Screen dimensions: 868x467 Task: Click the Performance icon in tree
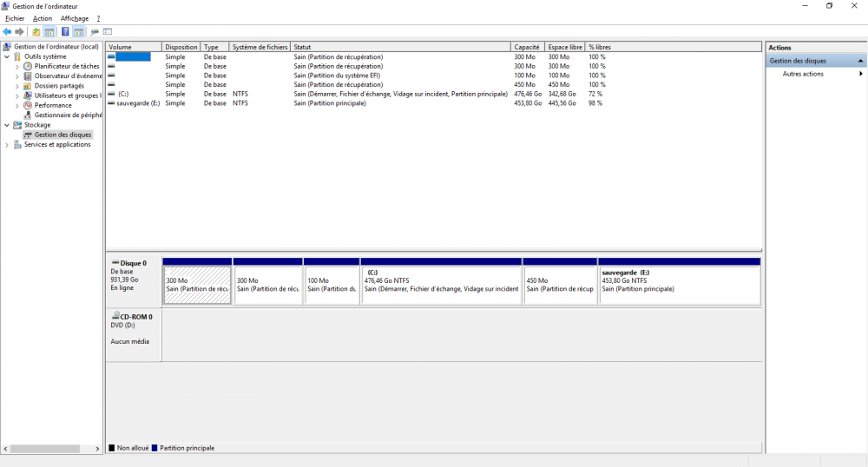pyautogui.click(x=28, y=105)
